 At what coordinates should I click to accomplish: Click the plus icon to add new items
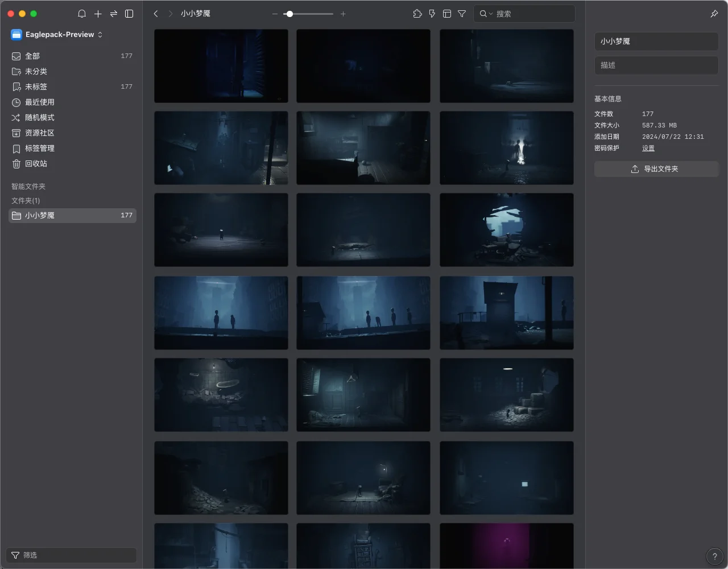point(98,14)
